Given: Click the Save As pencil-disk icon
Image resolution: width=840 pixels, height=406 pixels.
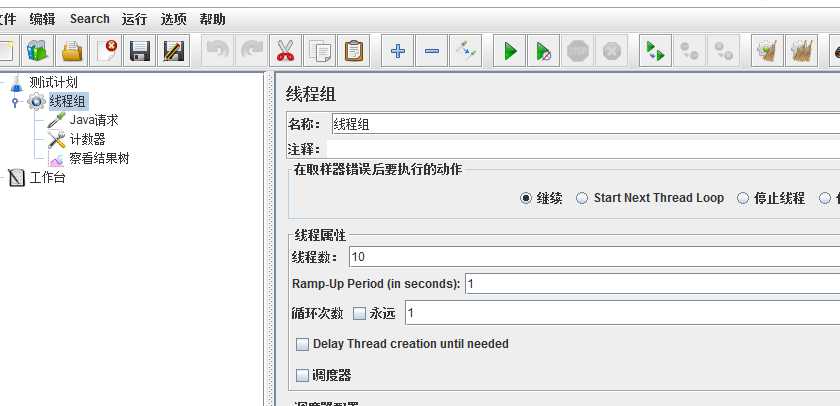Looking at the screenshot, I should click(x=174, y=51).
